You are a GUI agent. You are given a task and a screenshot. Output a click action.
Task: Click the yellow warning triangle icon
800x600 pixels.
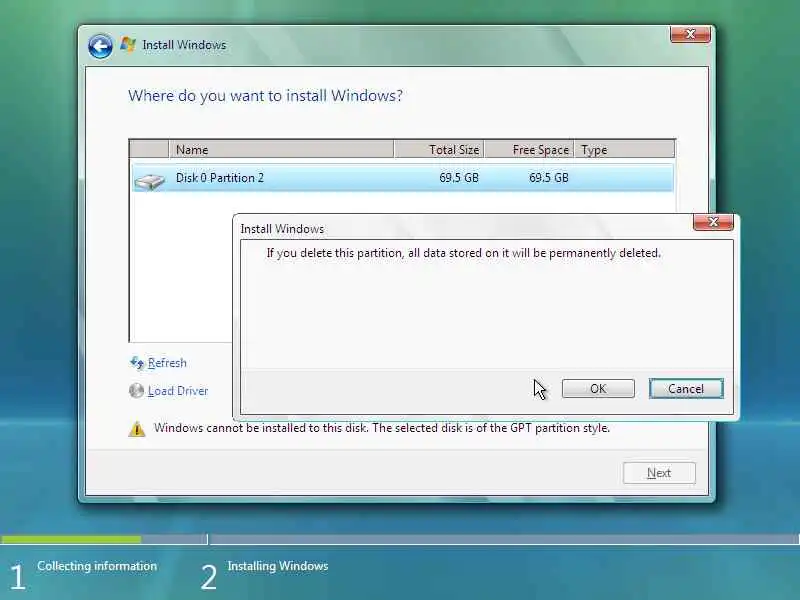136,429
